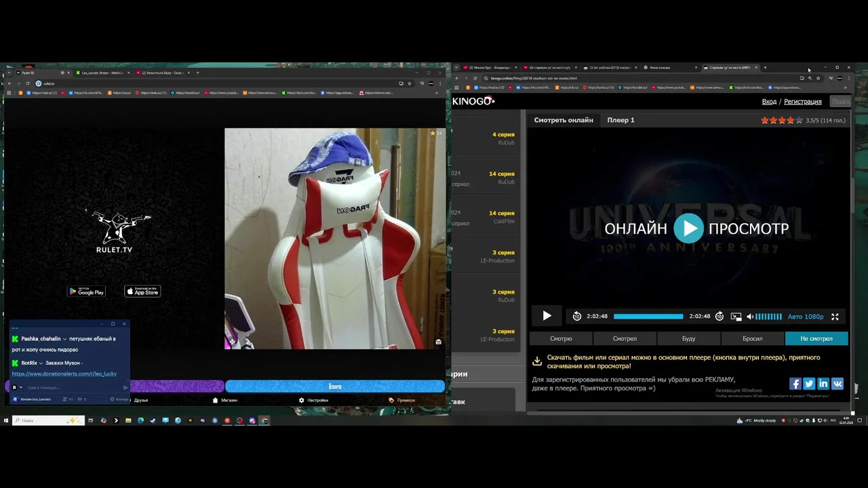This screenshot has height=488, width=868.
Task: Click the star icon on the webcam video
Action: point(433,134)
